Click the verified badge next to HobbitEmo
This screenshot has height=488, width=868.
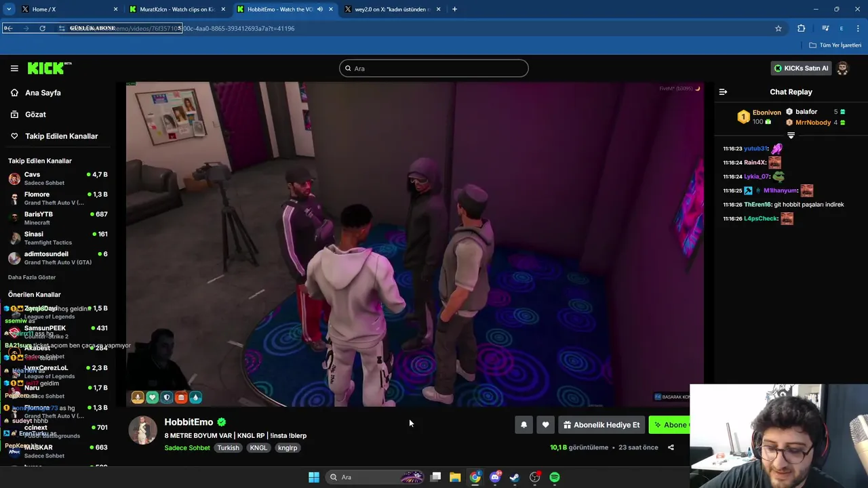pyautogui.click(x=222, y=422)
